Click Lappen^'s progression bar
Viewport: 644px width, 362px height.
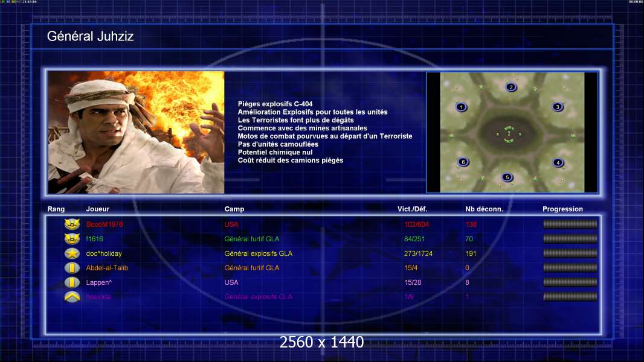(x=570, y=282)
